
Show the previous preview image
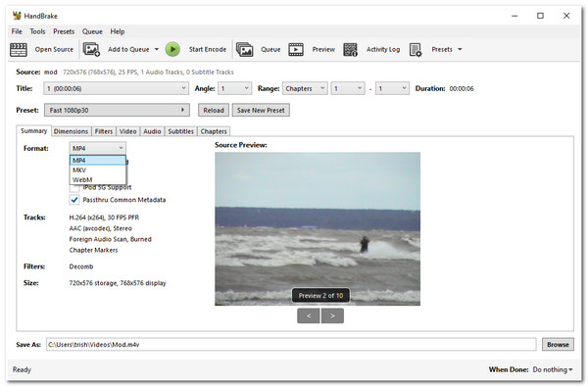(x=309, y=315)
